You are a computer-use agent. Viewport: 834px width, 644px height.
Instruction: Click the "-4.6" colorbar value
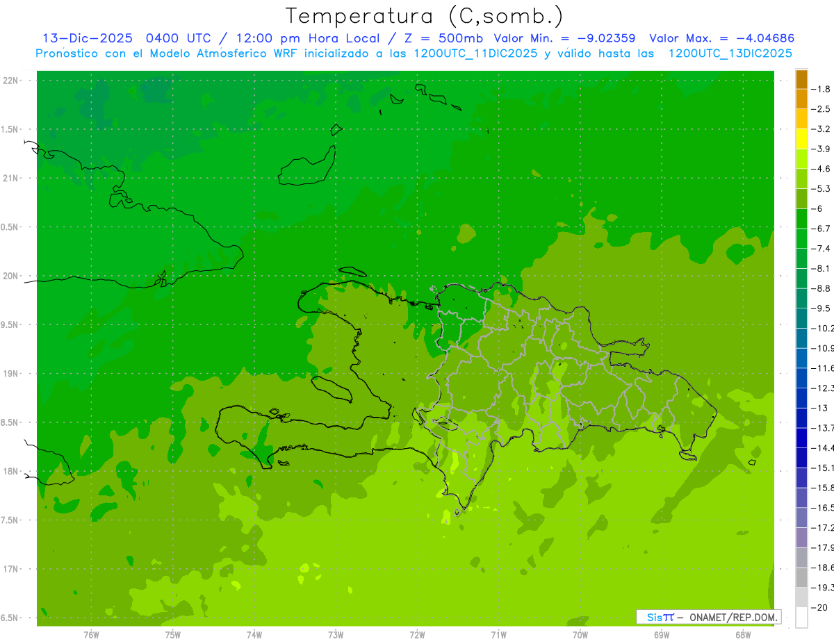[x=820, y=169]
